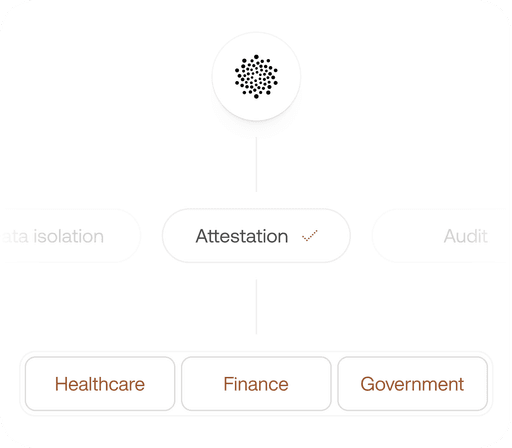Image resolution: width=512 pixels, height=448 pixels.
Task: Click the partly hidden "isolation" label
Action: [x=69, y=236]
